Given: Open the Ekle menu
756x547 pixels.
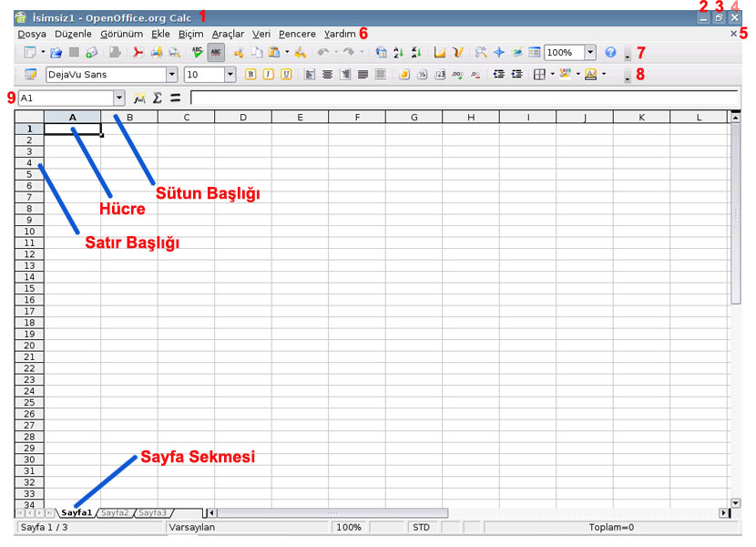Looking at the screenshot, I should [x=160, y=34].
